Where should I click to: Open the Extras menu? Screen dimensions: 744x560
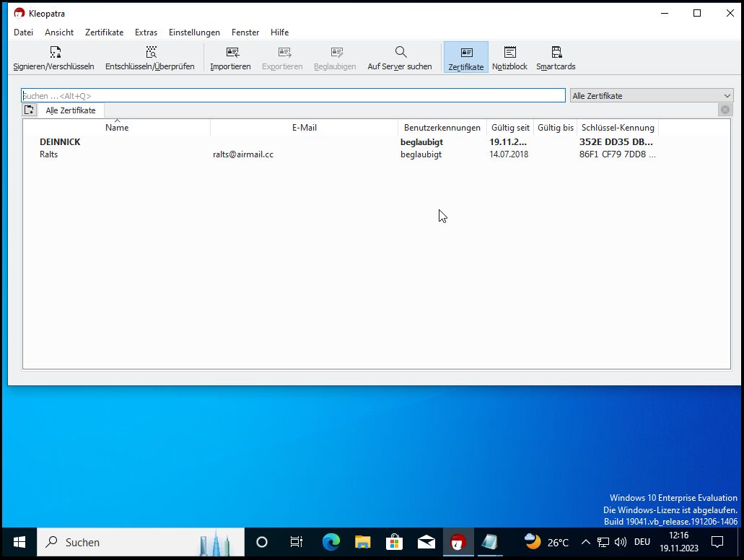coord(146,32)
